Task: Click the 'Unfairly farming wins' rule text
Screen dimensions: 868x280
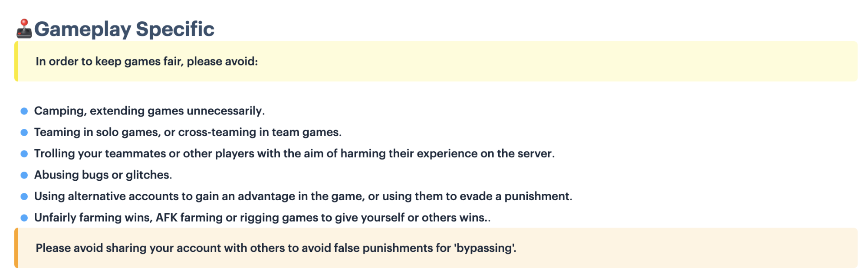Action: (263, 218)
